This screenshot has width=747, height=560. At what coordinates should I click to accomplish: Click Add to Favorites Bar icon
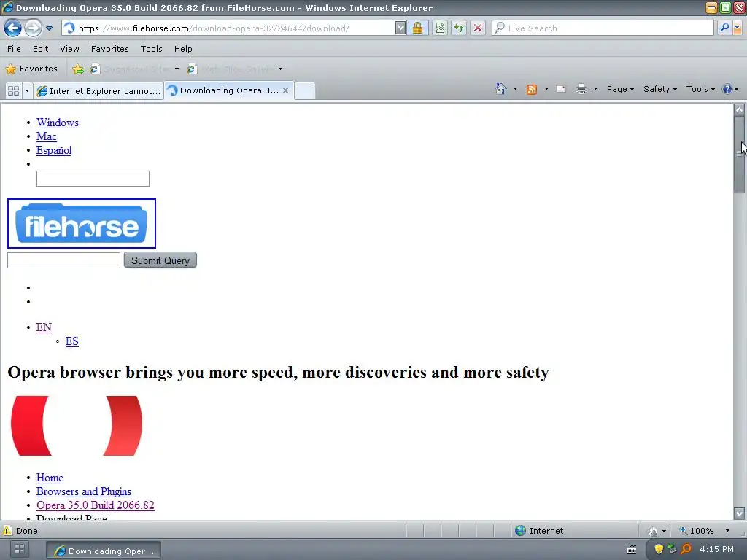click(78, 69)
